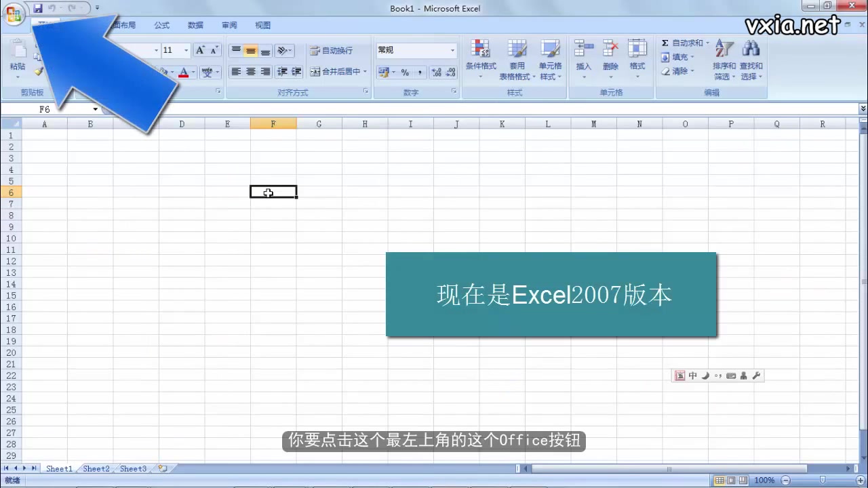
Task: Click insert new worksheet tab icon
Action: tap(163, 468)
